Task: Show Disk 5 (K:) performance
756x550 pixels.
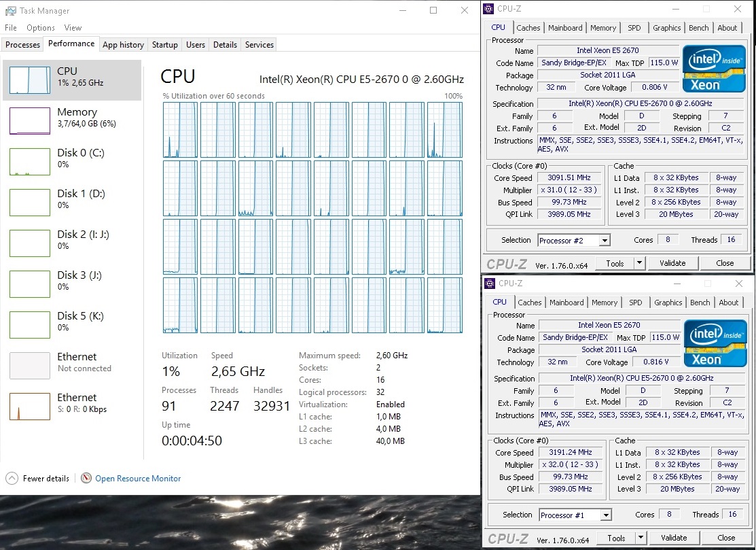Action: point(72,325)
